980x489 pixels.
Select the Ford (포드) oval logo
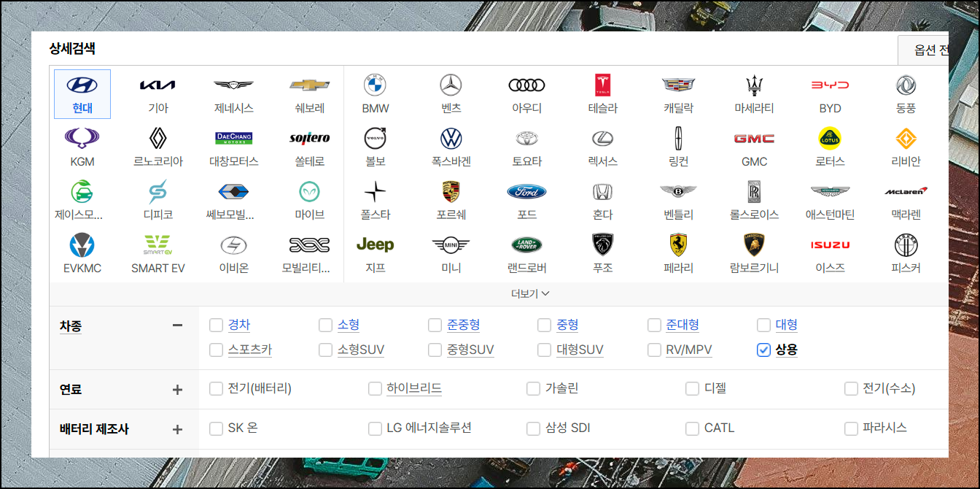526,192
